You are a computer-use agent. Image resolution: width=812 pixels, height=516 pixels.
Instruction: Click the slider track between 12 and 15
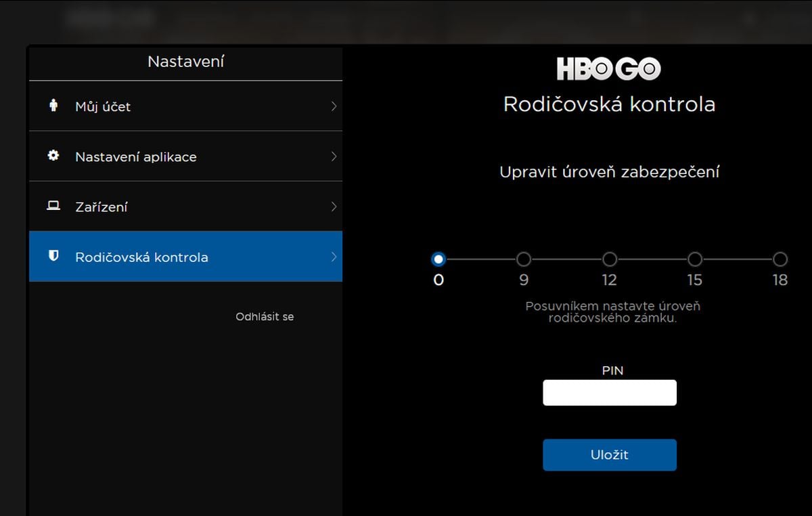pyautogui.click(x=652, y=259)
